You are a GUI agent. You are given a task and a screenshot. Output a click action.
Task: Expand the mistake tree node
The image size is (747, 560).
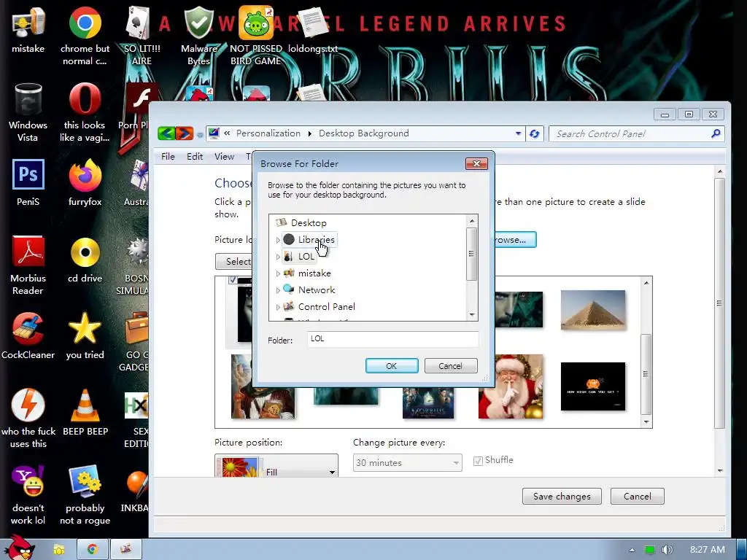tap(278, 274)
